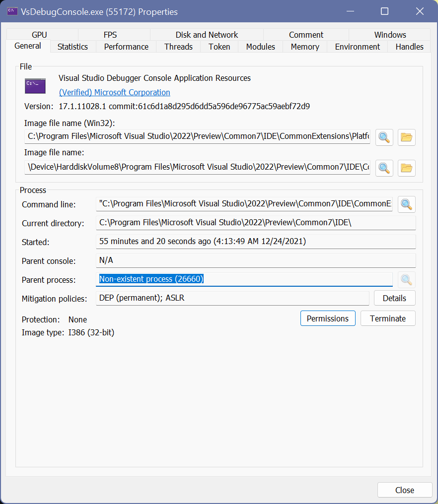
Task: Terminate the process
Action: (388, 318)
